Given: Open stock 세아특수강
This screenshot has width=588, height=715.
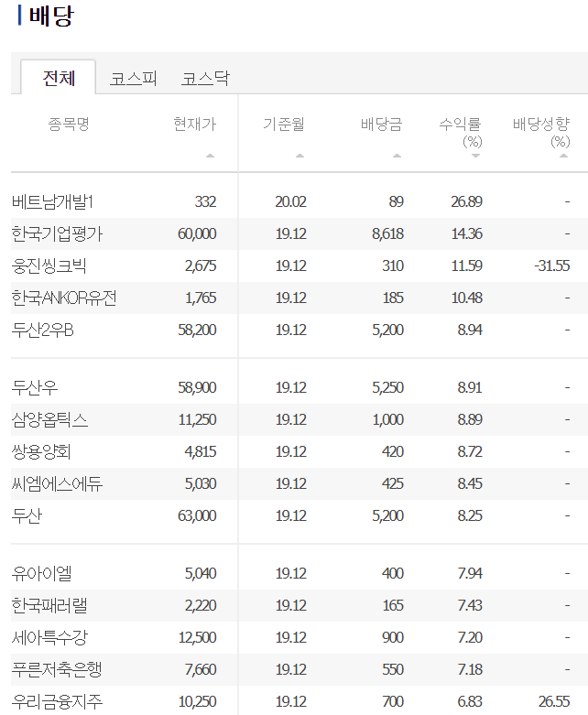Looking at the screenshot, I should pos(49,637).
